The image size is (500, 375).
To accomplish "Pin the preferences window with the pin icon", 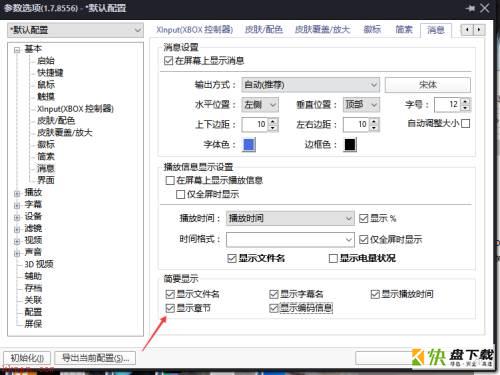I will coord(470,8).
